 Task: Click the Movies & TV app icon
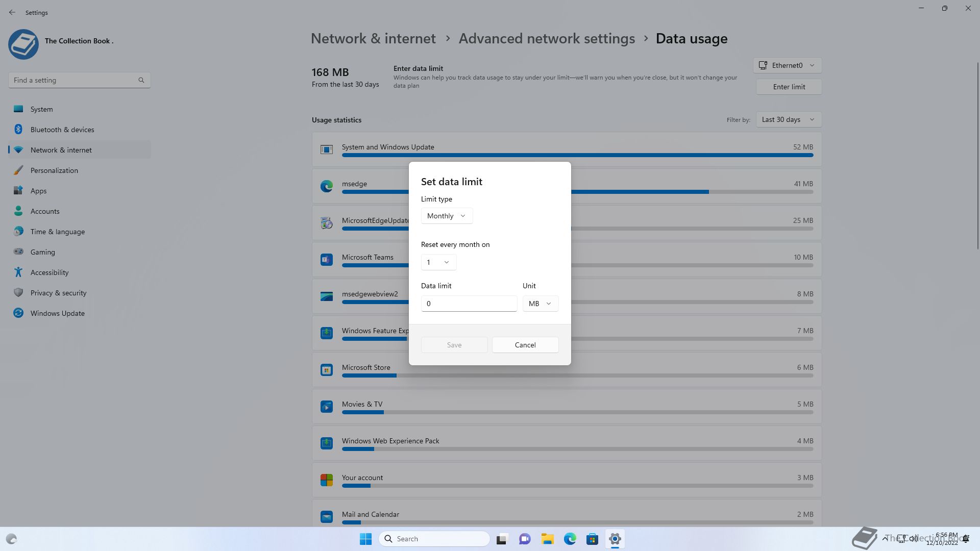327,407
